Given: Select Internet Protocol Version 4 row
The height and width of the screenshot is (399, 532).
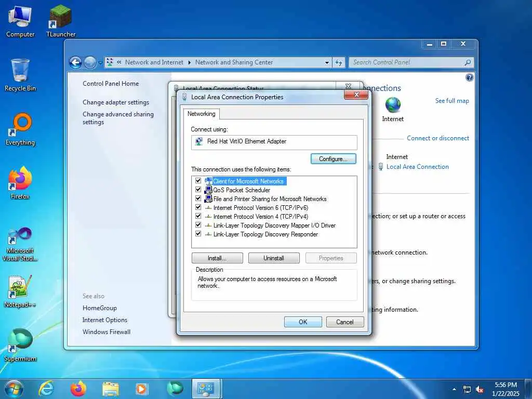Looking at the screenshot, I should click(x=261, y=217).
